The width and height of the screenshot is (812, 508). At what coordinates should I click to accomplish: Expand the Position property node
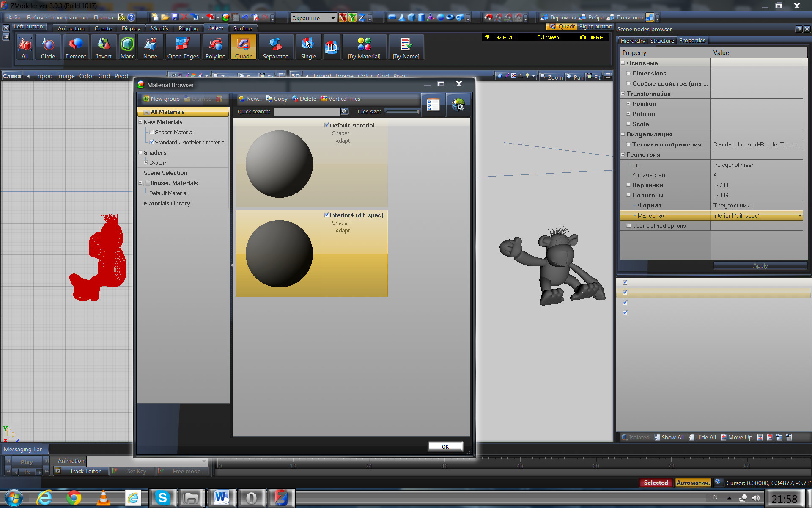click(x=628, y=104)
